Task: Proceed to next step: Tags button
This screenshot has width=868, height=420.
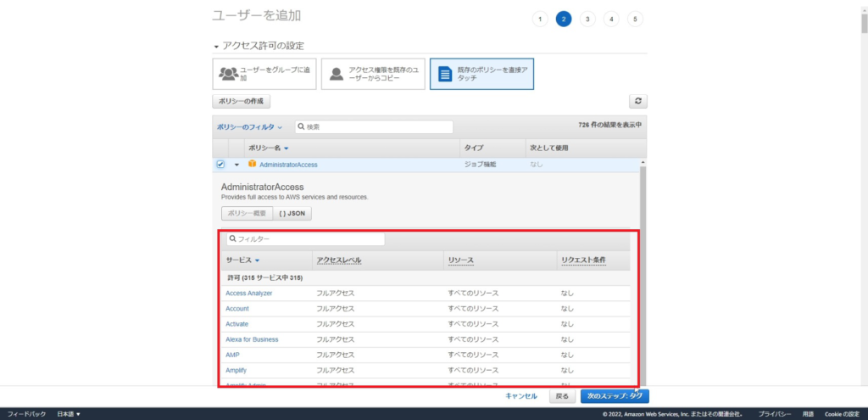Action: pyautogui.click(x=615, y=395)
